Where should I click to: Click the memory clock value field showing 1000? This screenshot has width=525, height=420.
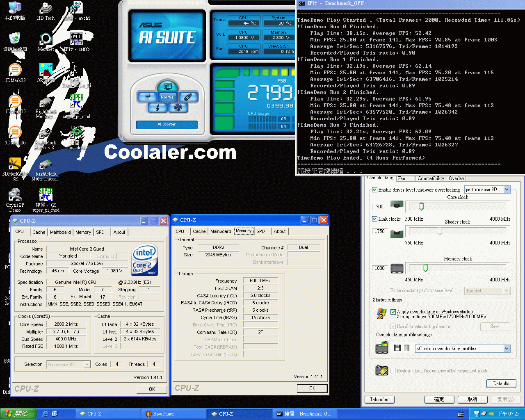[x=379, y=268]
